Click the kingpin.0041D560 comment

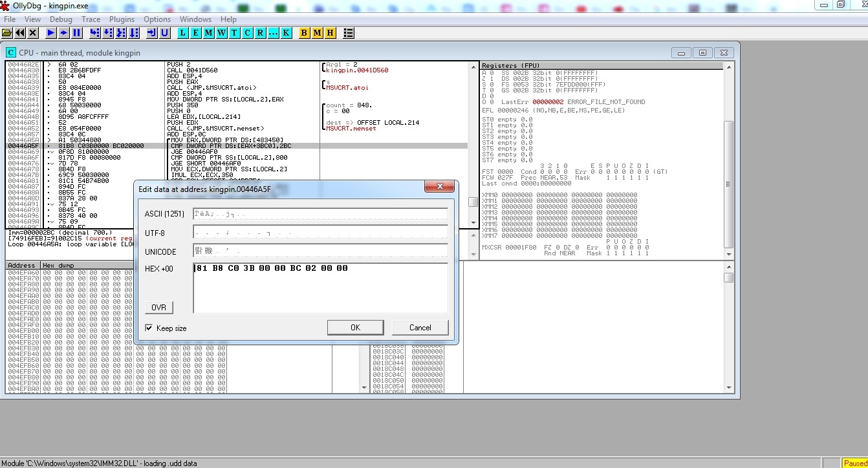(x=357, y=70)
